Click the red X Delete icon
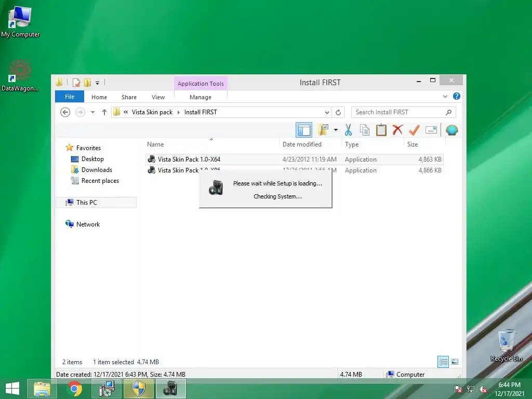The image size is (532, 399). (x=397, y=129)
